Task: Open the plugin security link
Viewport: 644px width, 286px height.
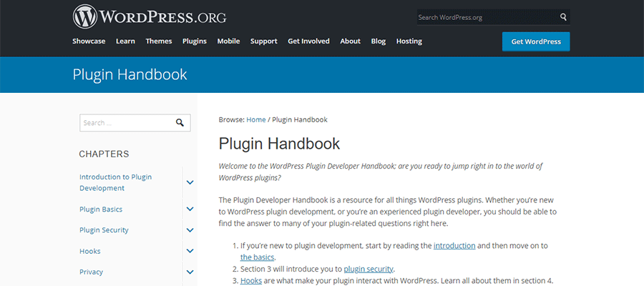Action: point(368,269)
